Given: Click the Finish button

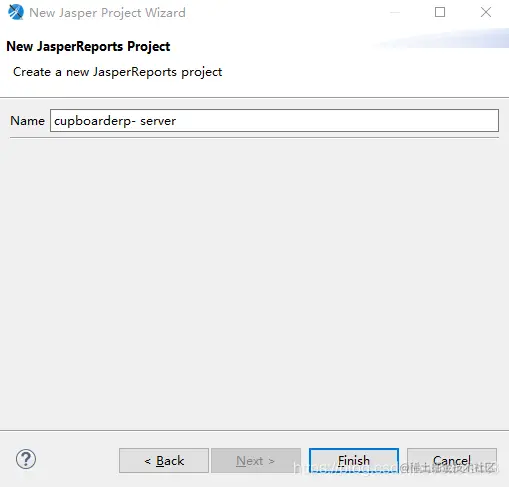Looking at the screenshot, I should (x=354, y=460).
